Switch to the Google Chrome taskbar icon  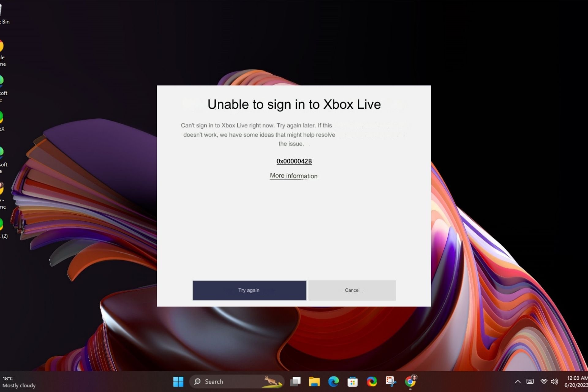click(410, 382)
